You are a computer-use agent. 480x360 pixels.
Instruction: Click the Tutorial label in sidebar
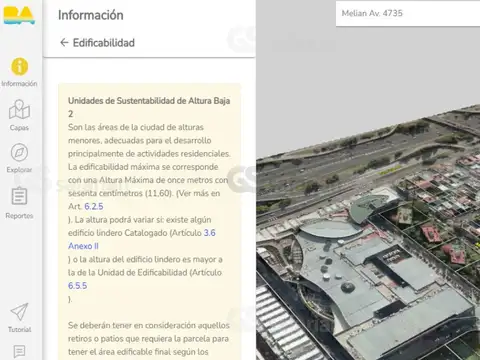click(19, 329)
